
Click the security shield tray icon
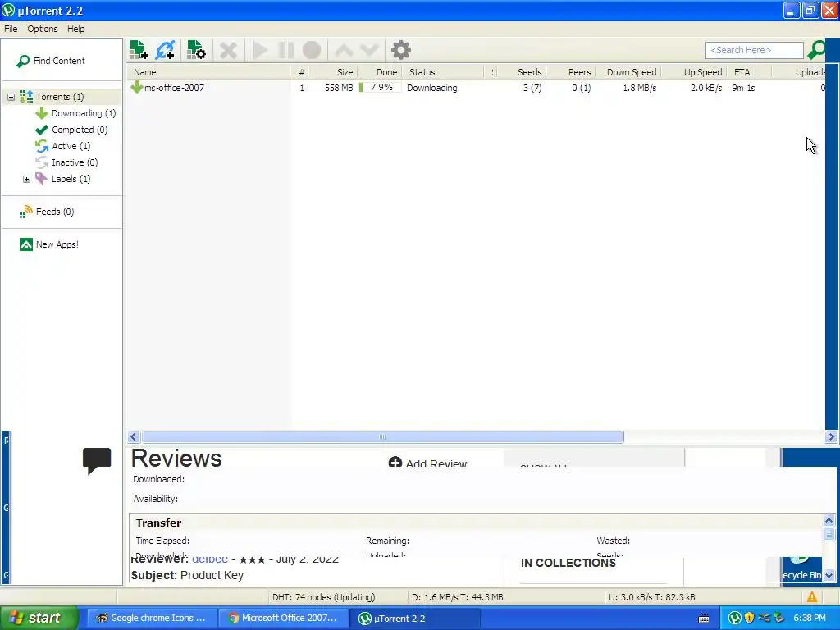[x=749, y=619]
